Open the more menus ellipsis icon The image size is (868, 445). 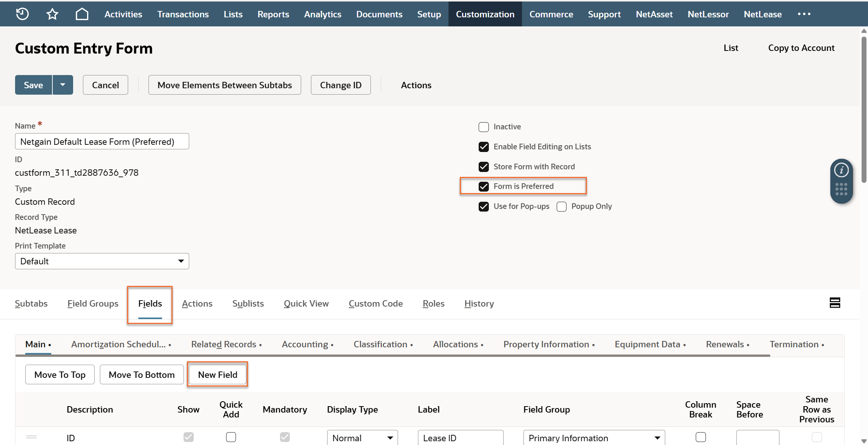[x=804, y=14]
